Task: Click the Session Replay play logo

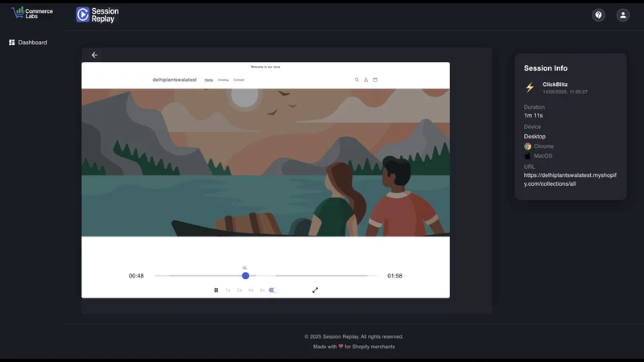Action: [x=97, y=14]
